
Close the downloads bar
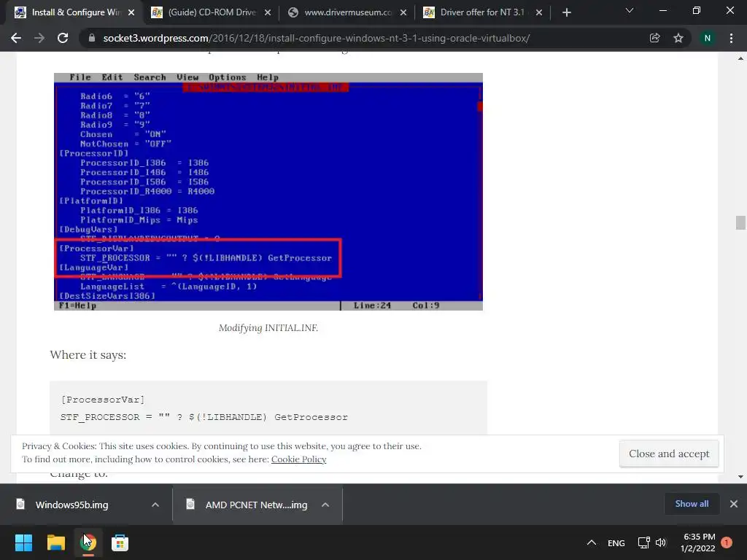tap(734, 504)
